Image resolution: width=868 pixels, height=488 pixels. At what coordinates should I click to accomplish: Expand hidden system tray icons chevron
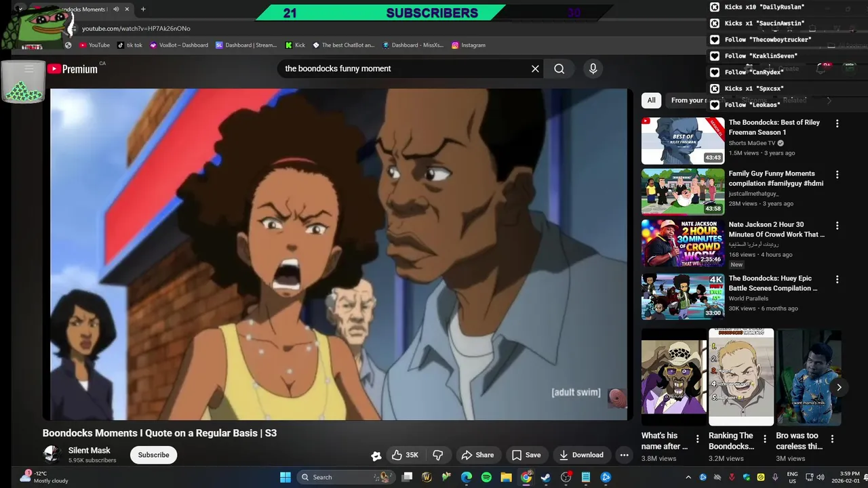688,477
